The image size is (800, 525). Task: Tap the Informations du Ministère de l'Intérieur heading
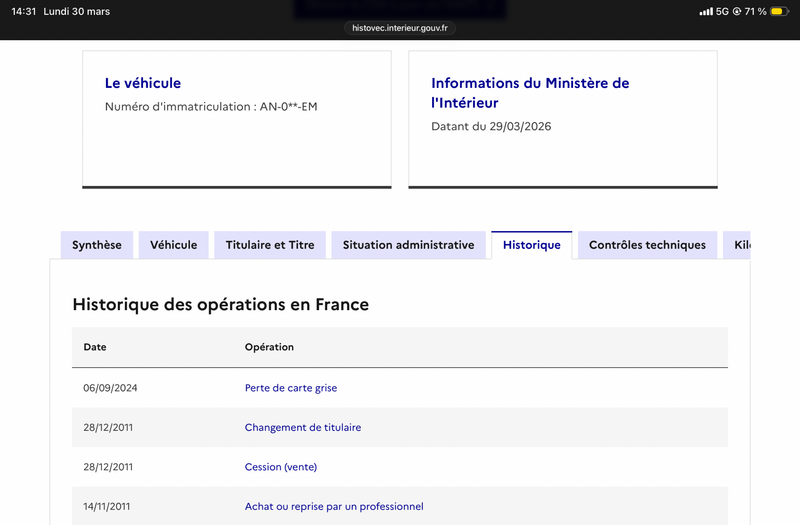tap(530, 93)
